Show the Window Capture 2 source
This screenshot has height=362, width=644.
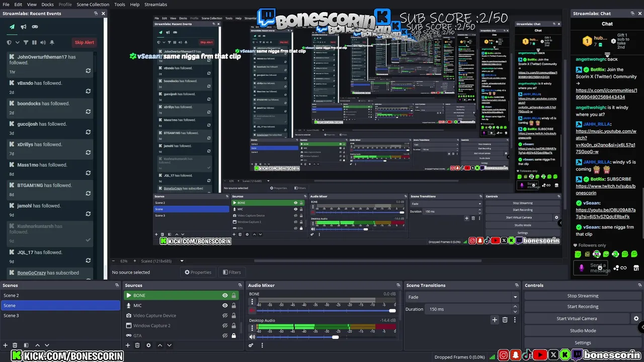point(225,326)
